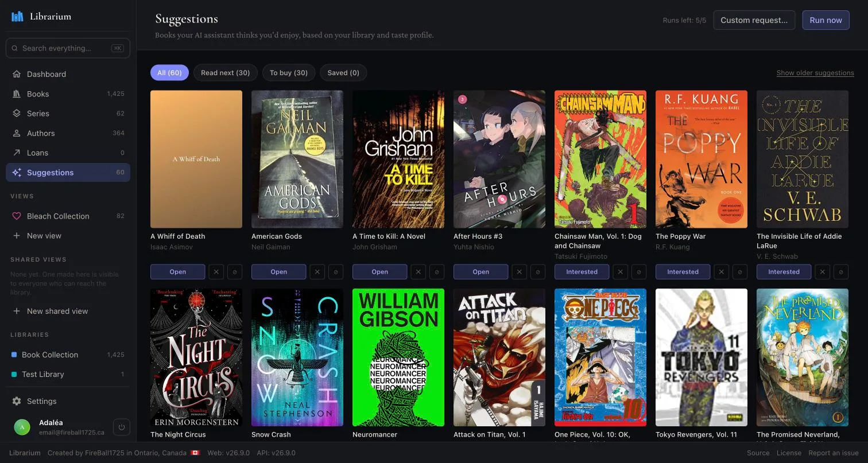Screen dimensions: 868x463
Task: Create a New view
Action: coord(68,235)
